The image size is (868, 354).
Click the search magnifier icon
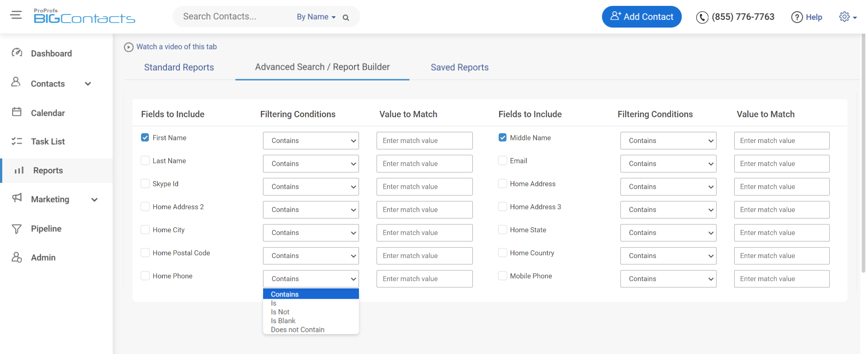(x=346, y=18)
